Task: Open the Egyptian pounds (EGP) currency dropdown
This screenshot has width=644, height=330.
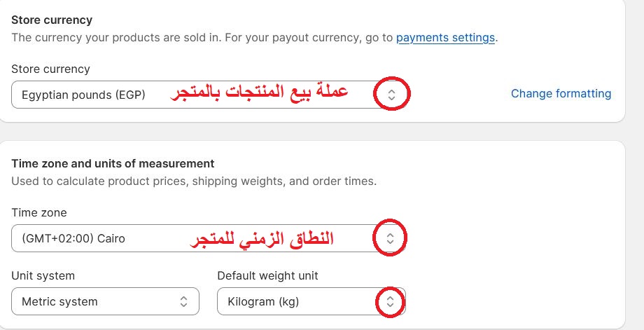Action: click(209, 95)
